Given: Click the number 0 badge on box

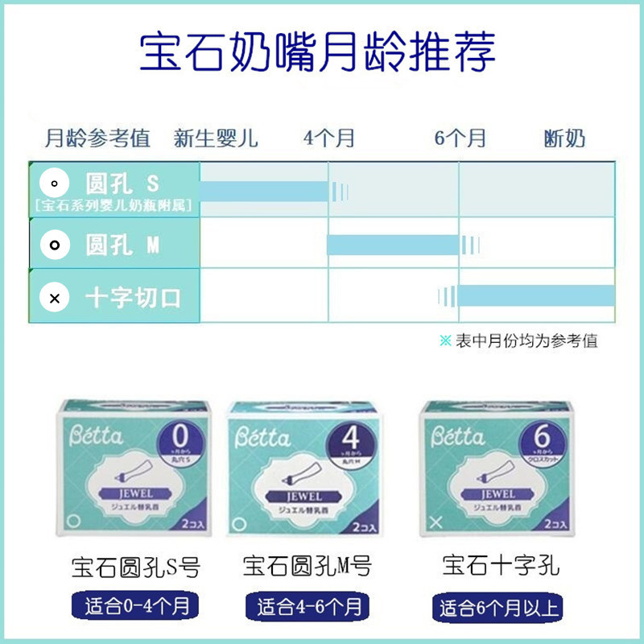Looking at the screenshot, I should pyautogui.click(x=180, y=443).
